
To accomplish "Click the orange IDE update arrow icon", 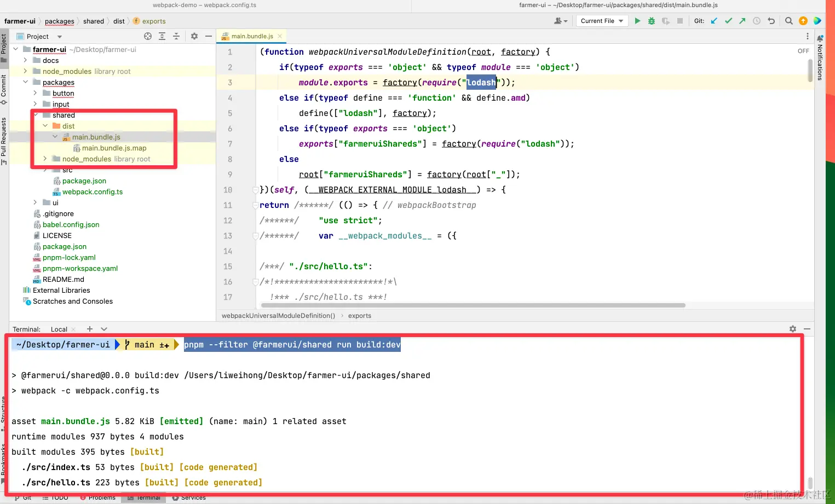I will coord(803,21).
